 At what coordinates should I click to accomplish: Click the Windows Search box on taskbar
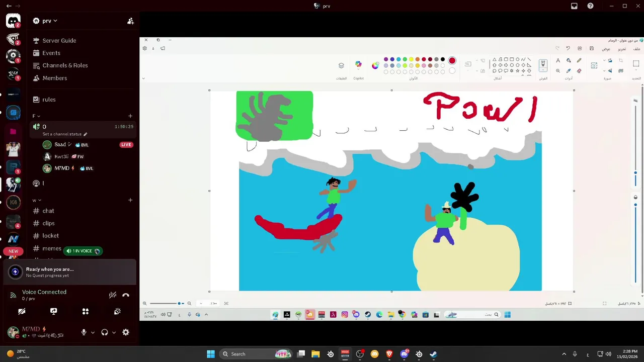tap(257, 354)
